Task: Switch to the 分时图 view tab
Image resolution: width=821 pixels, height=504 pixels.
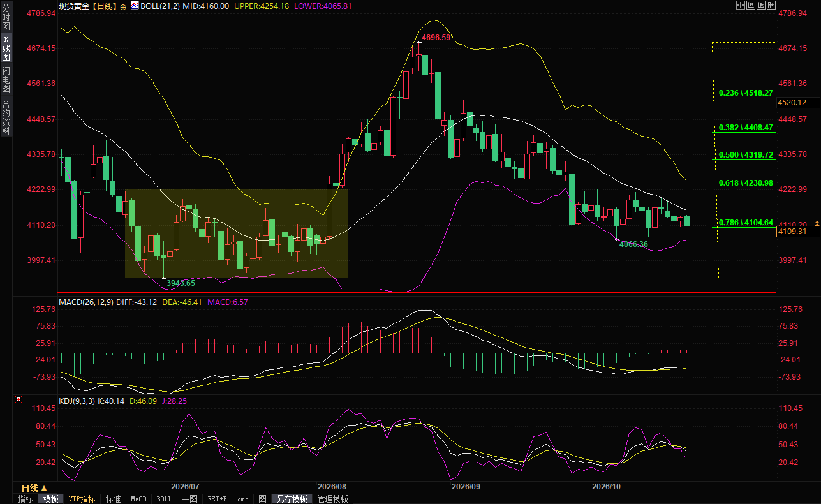Action: point(6,18)
